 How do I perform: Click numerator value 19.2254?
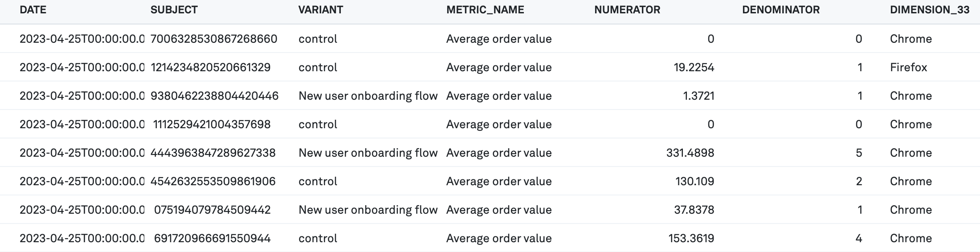point(694,68)
